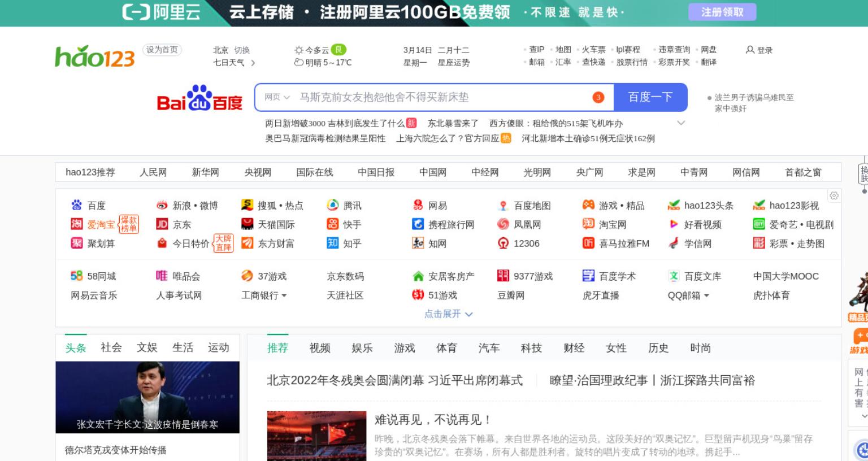The width and height of the screenshot is (868, 461).
Task: Open Ximalaya FM icon
Action: pyautogui.click(x=588, y=243)
